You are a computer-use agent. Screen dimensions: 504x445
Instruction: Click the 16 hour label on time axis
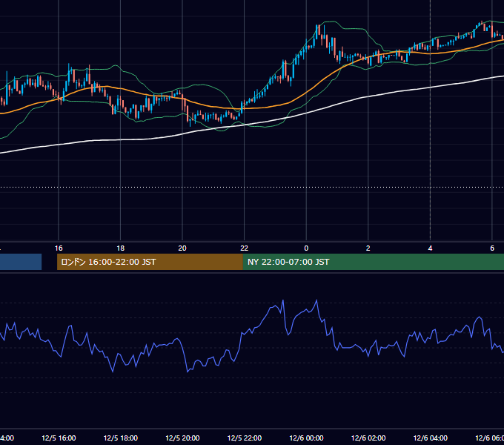(x=59, y=248)
